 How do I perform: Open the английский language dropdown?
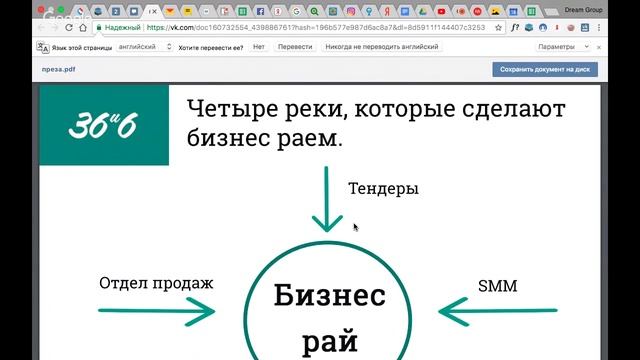pyautogui.click(x=144, y=47)
